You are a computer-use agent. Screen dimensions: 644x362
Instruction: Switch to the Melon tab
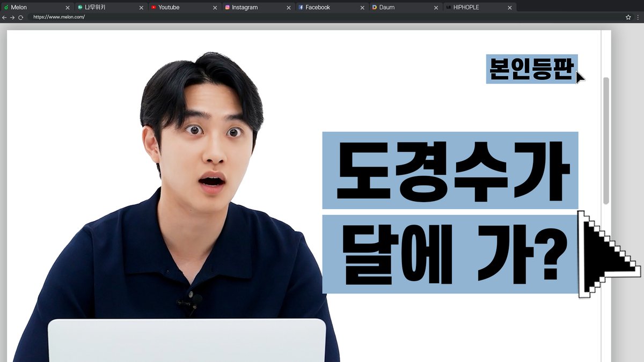click(x=36, y=8)
